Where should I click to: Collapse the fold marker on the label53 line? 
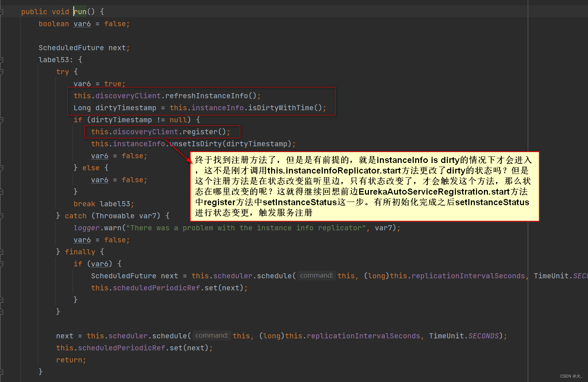[x=1, y=60]
